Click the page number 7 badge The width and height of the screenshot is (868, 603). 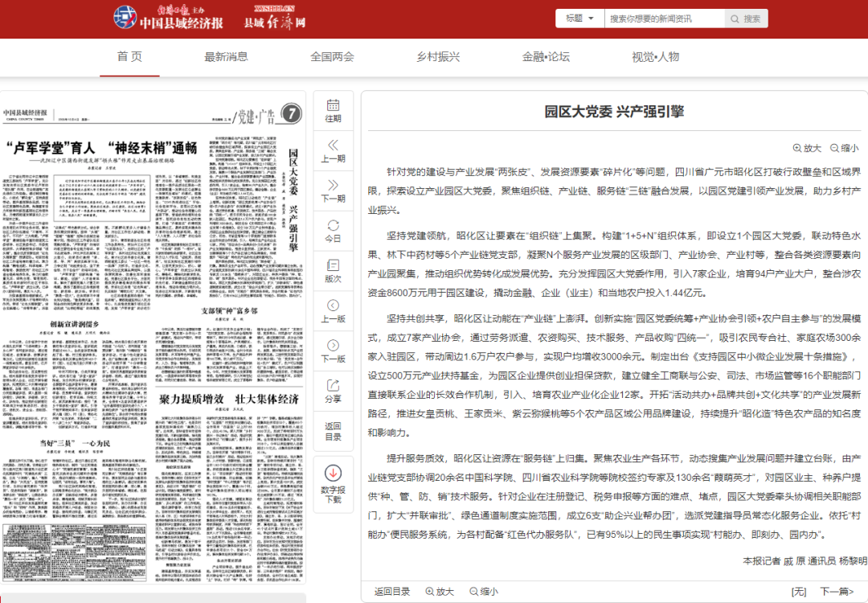(291, 114)
